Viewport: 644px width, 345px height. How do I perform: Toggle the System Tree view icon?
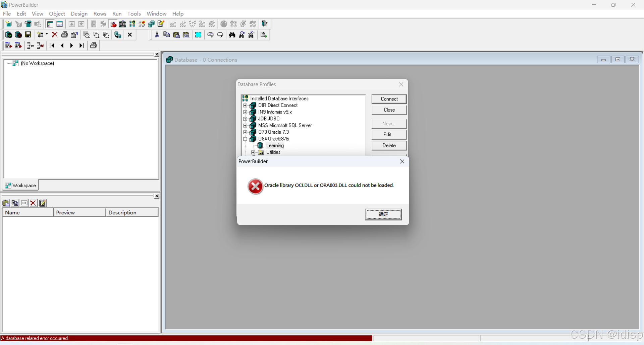[50, 24]
